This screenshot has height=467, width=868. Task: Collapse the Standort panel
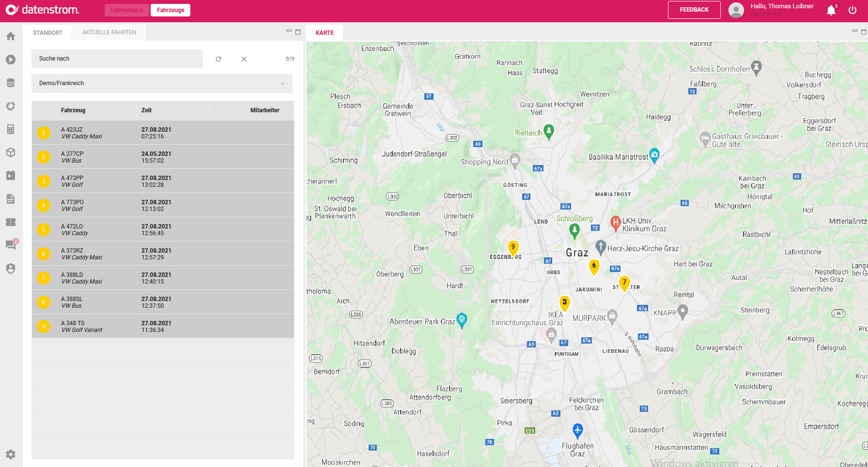(x=288, y=30)
